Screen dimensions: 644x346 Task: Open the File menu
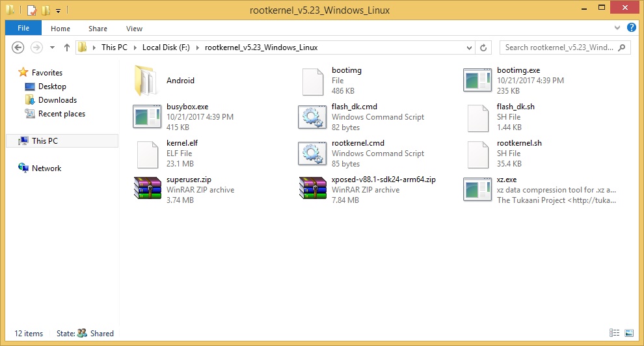point(23,28)
